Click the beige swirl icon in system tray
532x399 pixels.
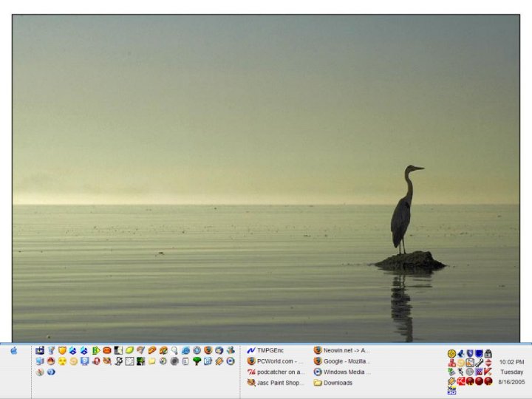(461, 363)
